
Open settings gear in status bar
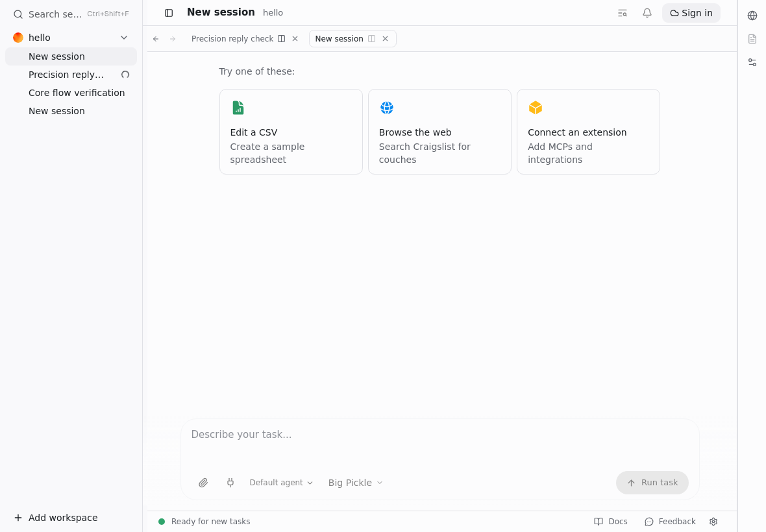[x=713, y=522]
